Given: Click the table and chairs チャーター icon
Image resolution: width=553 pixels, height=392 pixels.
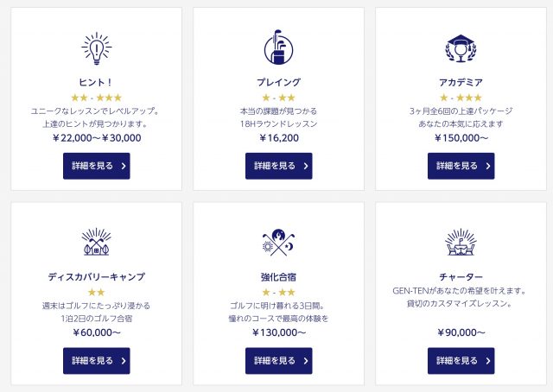Looking at the screenshot, I should coord(461,242).
